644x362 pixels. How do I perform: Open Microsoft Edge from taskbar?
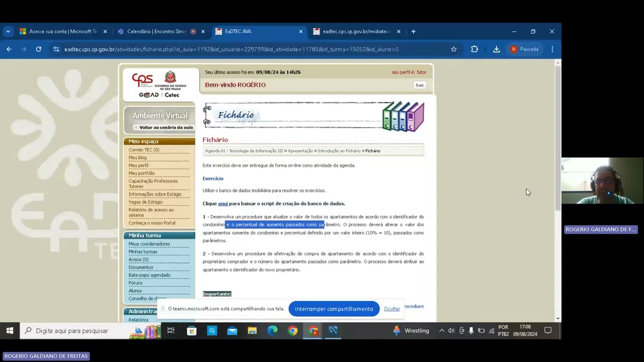tap(272, 330)
